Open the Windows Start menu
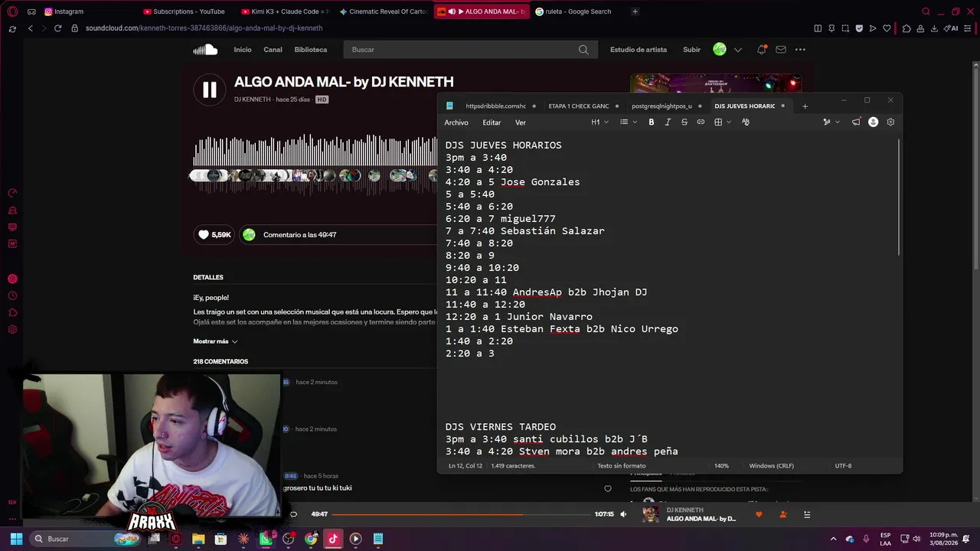The image size is (980, 551). click(16, 539)
